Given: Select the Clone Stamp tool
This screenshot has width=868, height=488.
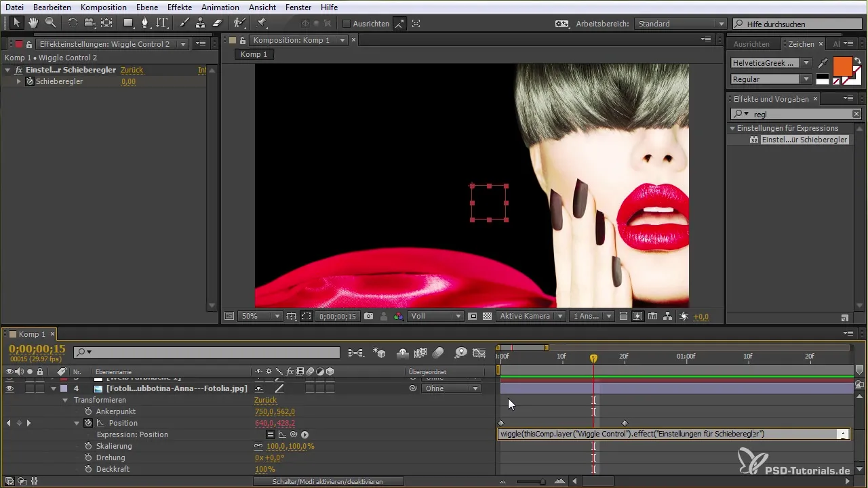Looking at the screenshot, I should click(201, 23).
